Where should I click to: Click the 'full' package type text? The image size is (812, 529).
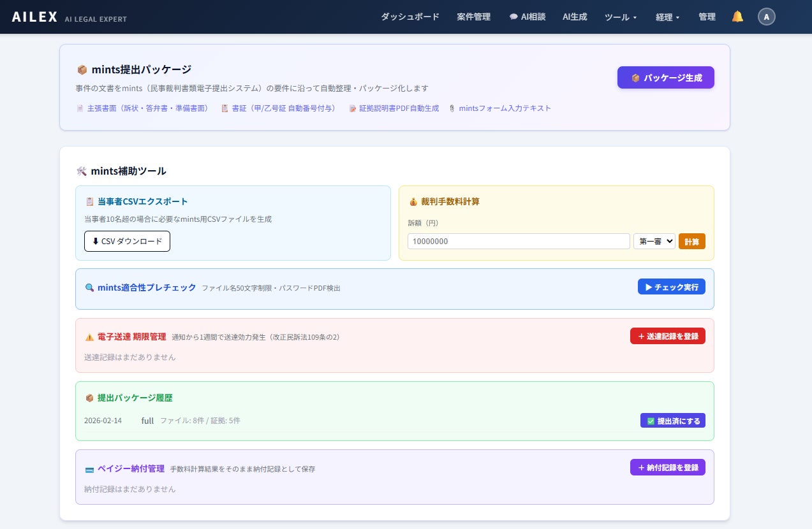tap(147, 421)
